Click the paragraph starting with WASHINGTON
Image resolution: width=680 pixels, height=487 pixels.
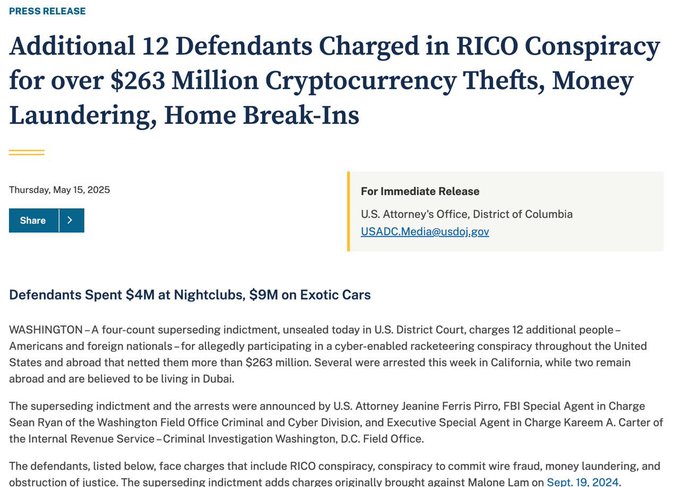328,354
